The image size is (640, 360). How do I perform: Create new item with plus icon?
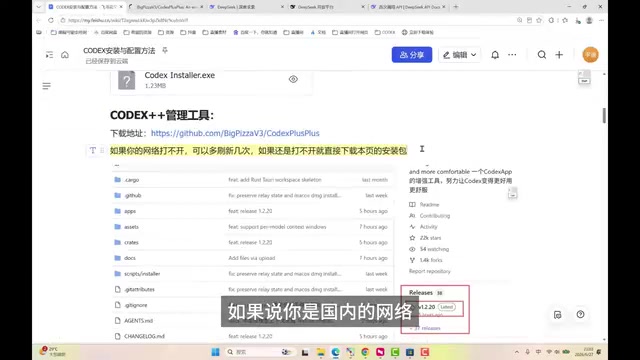tap(559, 55)
